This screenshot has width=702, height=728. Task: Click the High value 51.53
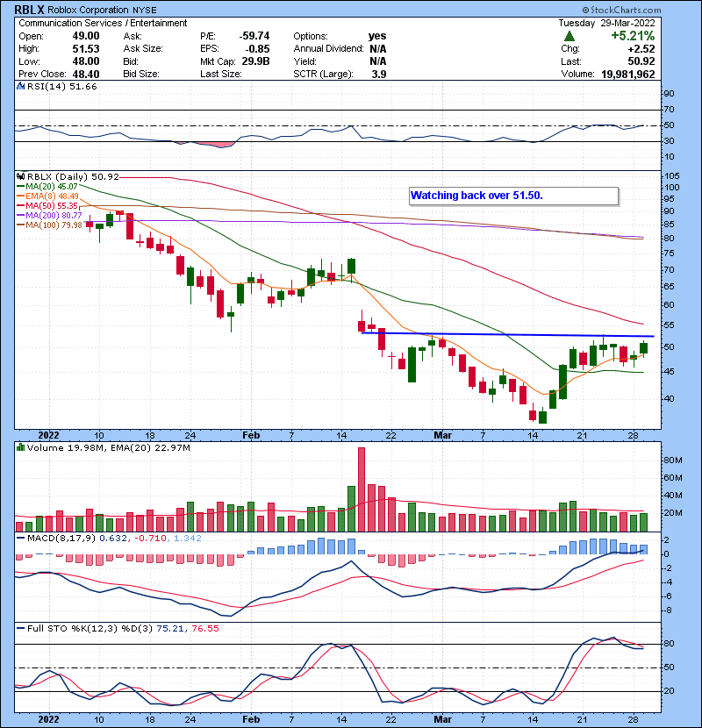tap(86, 49)
